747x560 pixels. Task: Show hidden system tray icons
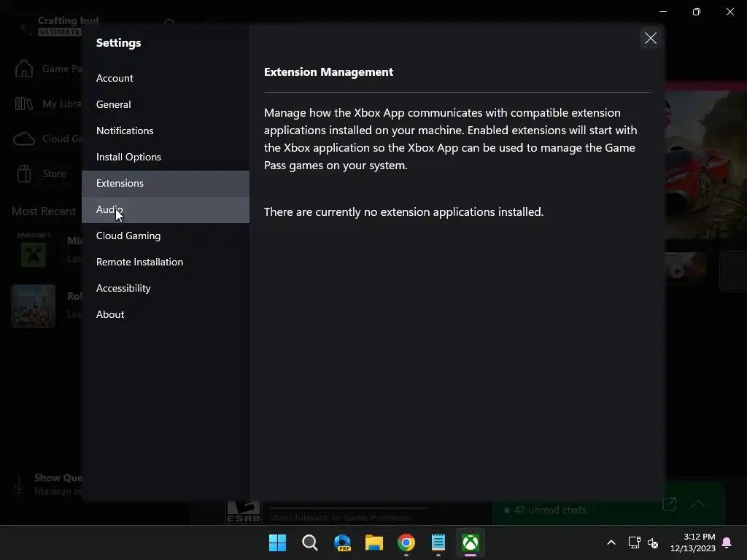(x=611, y=542)
